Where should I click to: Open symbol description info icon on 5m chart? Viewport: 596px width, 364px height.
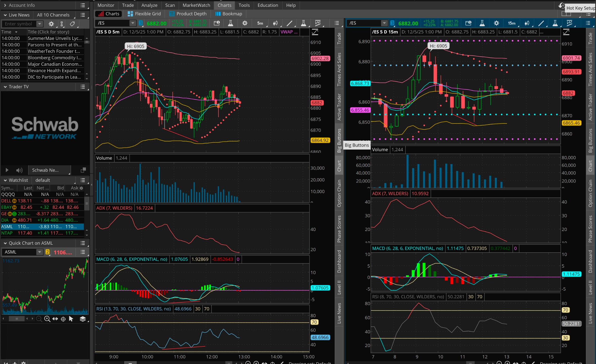[x=217, y=23]
